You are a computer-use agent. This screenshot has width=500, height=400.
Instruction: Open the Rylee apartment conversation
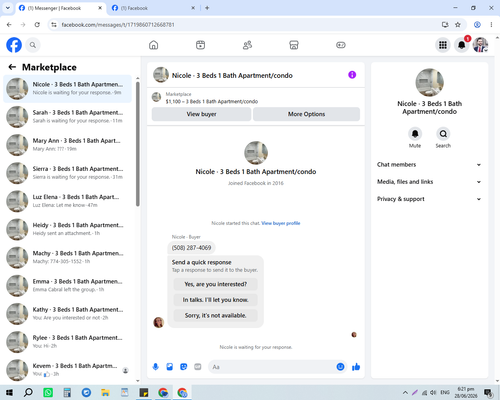67,342
